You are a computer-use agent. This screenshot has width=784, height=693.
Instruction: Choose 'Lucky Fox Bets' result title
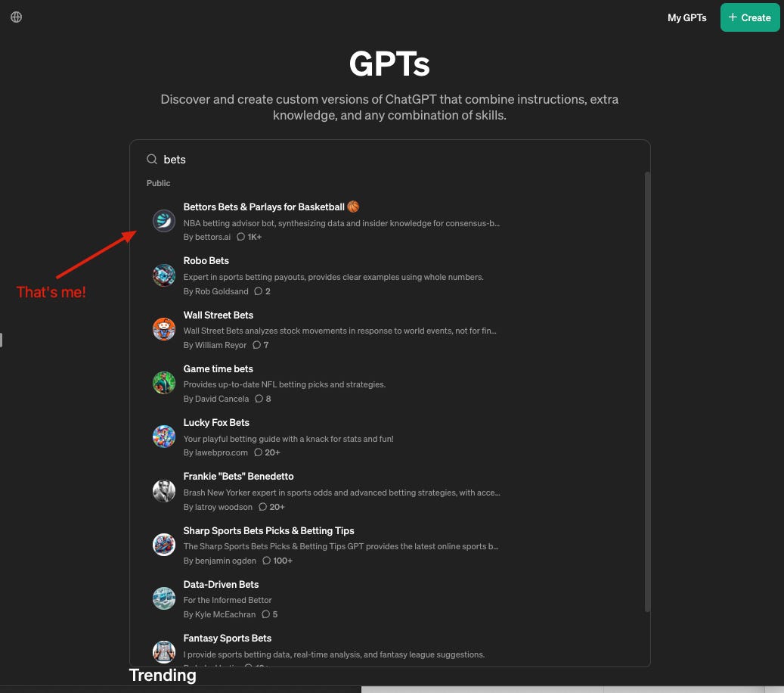(x=216, y=422)
